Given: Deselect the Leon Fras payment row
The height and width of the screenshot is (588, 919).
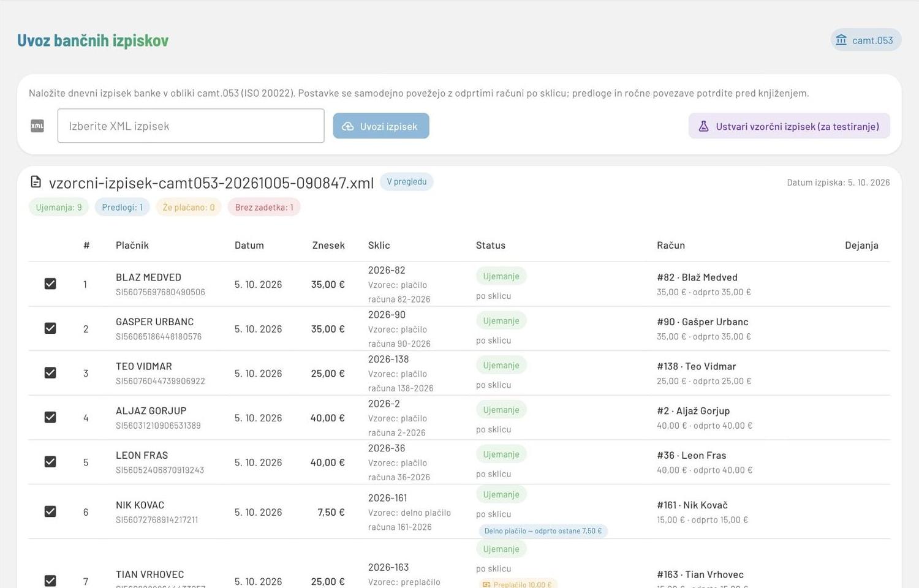Looking at the screenshot, I should pos(50,462).
